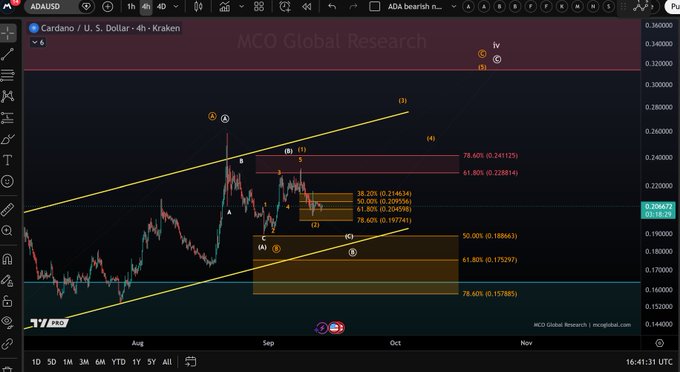Create an alert with the alarm clock icon
The height and width of the screenshot is (372, 680).
point(285,7)
